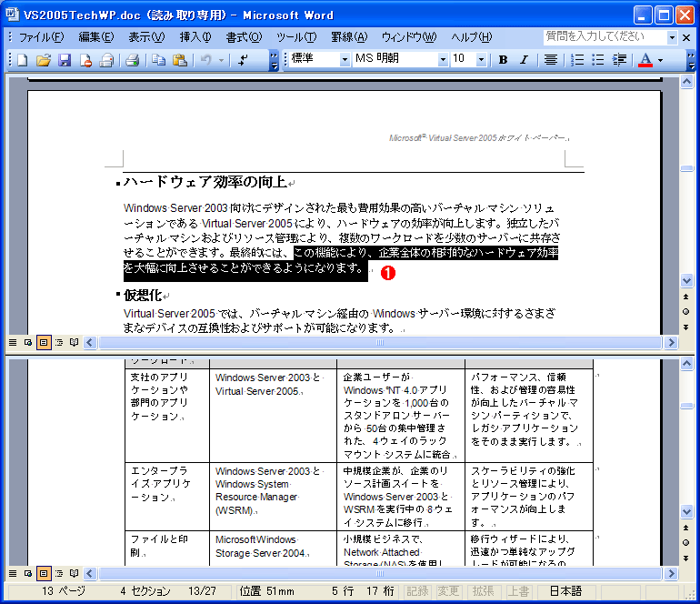Open the MS 明朝 font dropdown
The height and width of the screenshot is (604, 700).
(443, 59)
